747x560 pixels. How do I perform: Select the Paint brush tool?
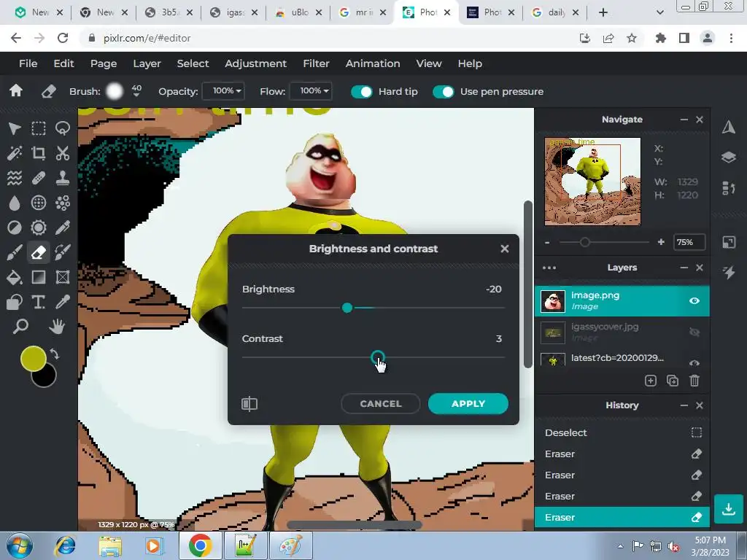coord(15,252)
